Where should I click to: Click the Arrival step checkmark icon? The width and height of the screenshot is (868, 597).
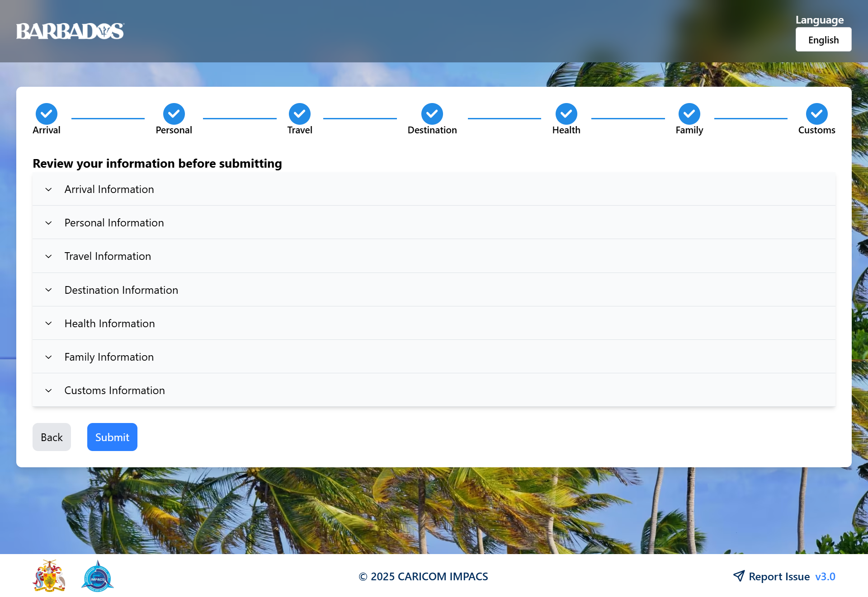click(47, 114)
